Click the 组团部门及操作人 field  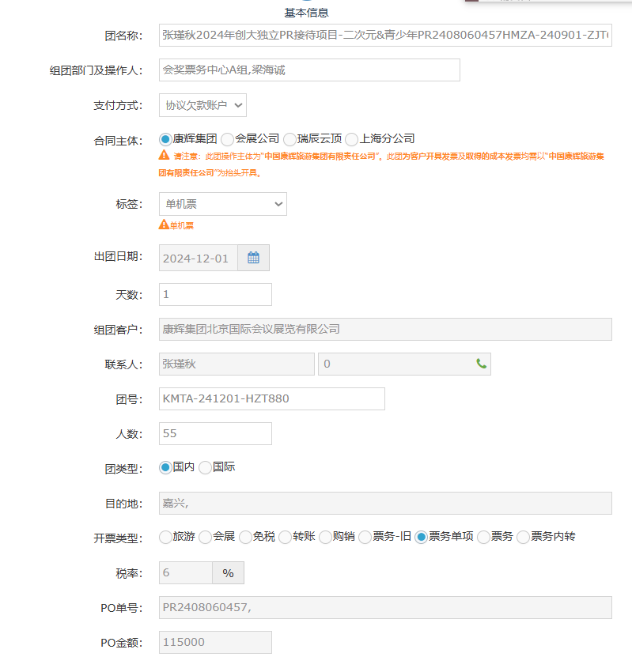coord(308,70)
